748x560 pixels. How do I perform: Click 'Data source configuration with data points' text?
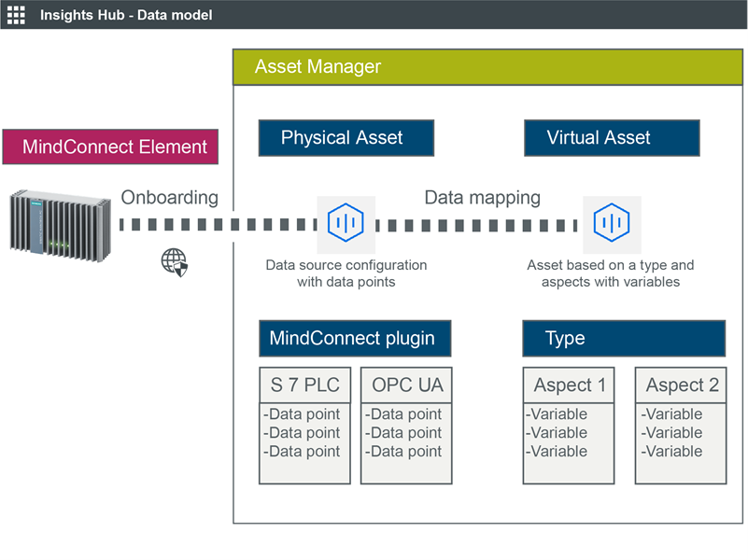(x=346, y=273)
